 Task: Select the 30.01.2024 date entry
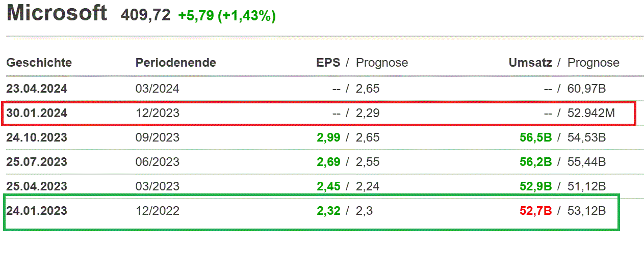[37, 113]
